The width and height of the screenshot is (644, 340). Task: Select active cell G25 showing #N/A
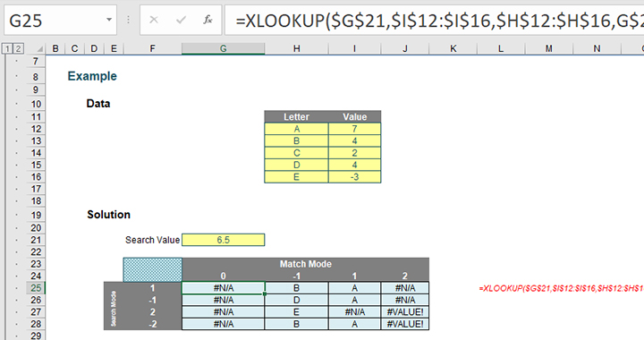223,288
